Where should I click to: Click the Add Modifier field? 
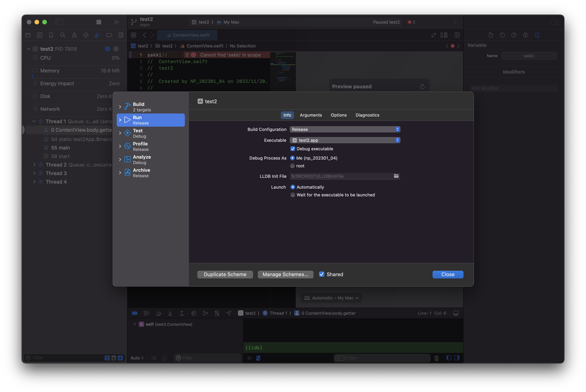click(514, 88)
